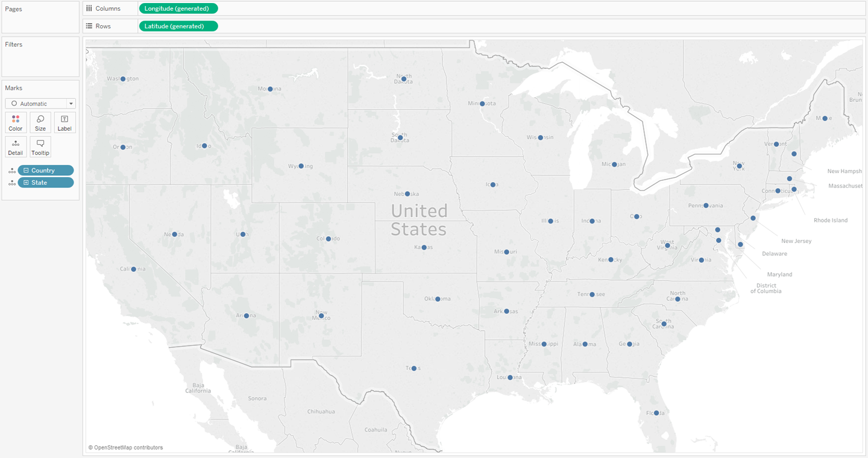Viewport: 868px width, 458px height.
Task: Open the Color marks card
Action: (16, 122)
